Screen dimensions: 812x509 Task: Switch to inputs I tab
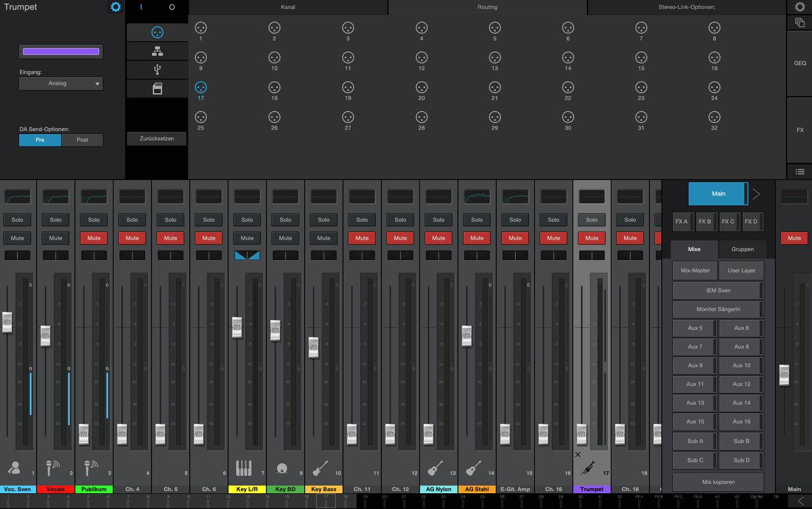click(141, 7)
